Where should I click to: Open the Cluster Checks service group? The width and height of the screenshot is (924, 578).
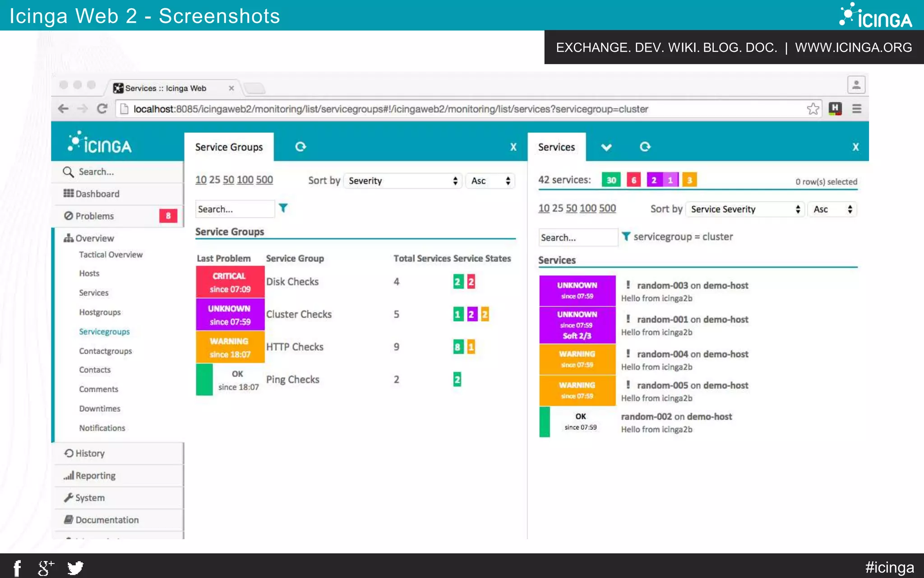coord(299,314)
